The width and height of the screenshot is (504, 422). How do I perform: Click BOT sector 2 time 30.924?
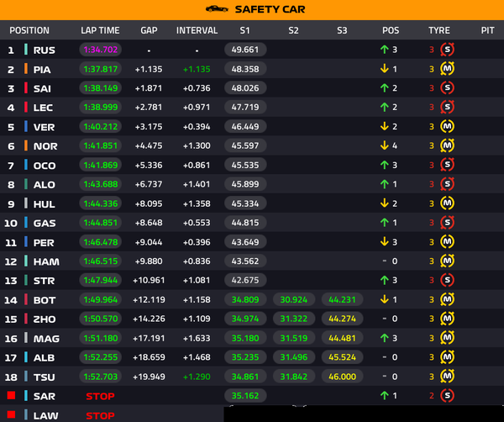click(x=294, y=299)
